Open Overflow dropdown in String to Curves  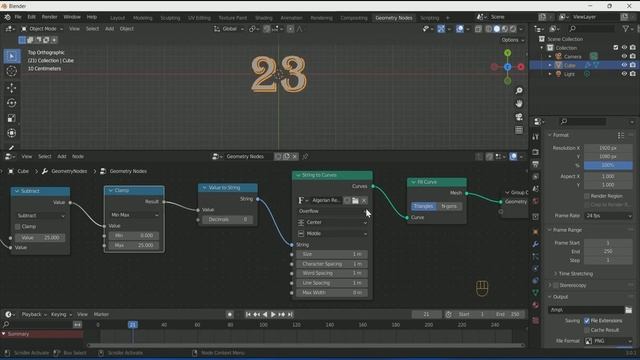coord(332,211)
